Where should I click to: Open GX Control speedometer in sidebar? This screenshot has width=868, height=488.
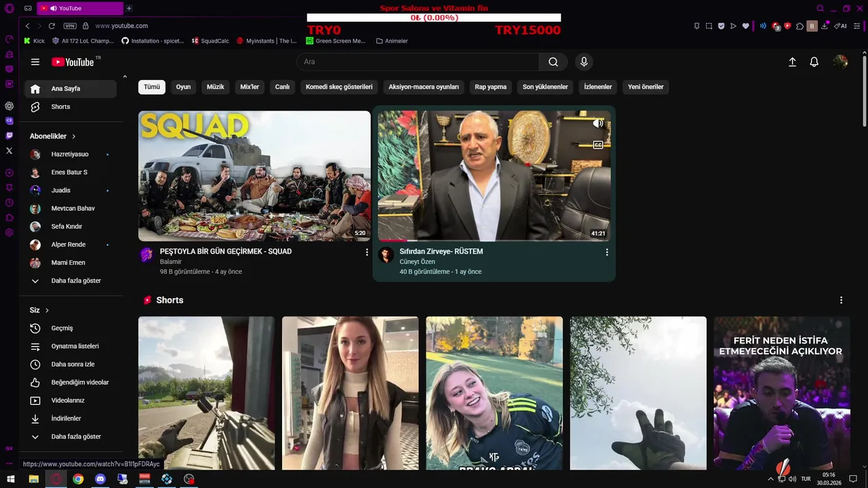(9, 39)
